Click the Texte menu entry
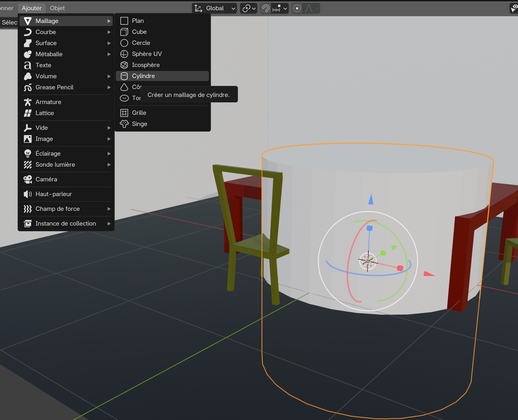Viewport: 518px width, 420px height. pyautogui.click(x=43, y=65)
